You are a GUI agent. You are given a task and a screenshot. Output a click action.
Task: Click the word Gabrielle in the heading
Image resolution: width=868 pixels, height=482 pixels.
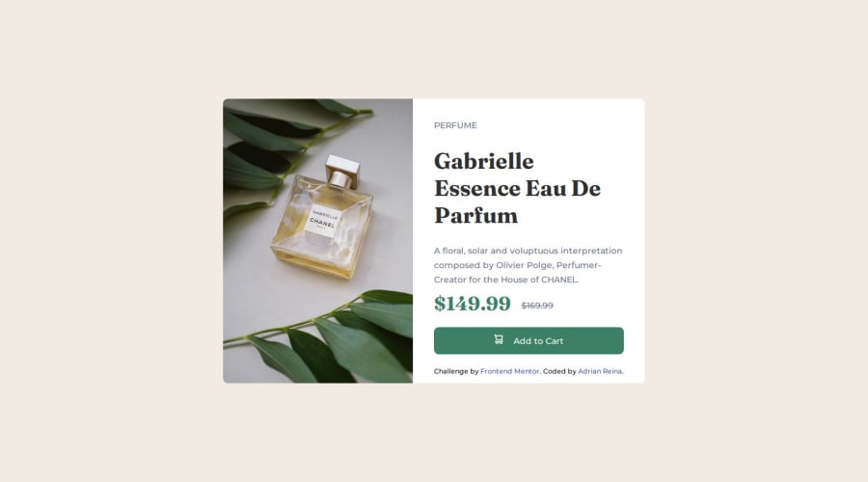coord(484,162)
